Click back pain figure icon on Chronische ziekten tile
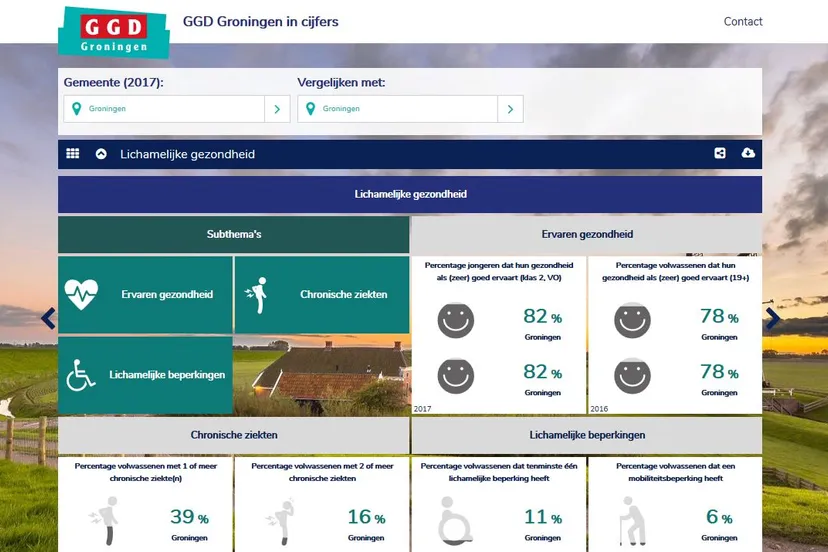 pyautogui.click(x=257, y=295)
